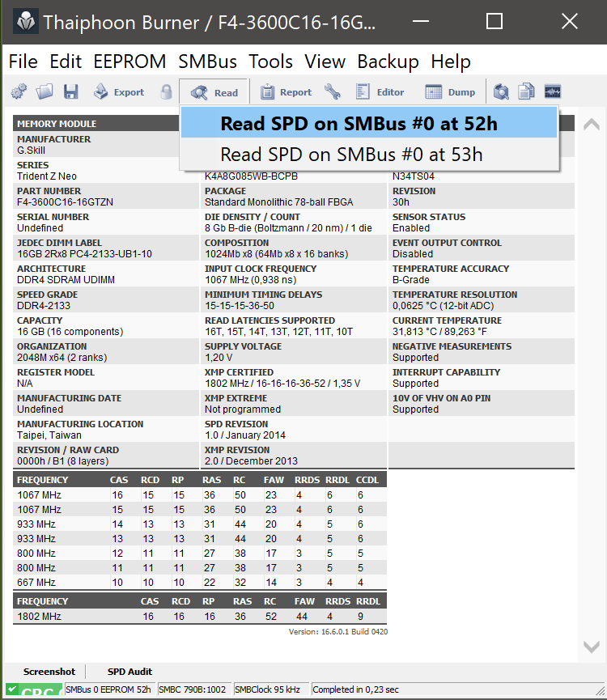Click organization value 2048M x64 (2 ranks)
The height and width of the screenshot is (700, 607).
coord(62,358)
